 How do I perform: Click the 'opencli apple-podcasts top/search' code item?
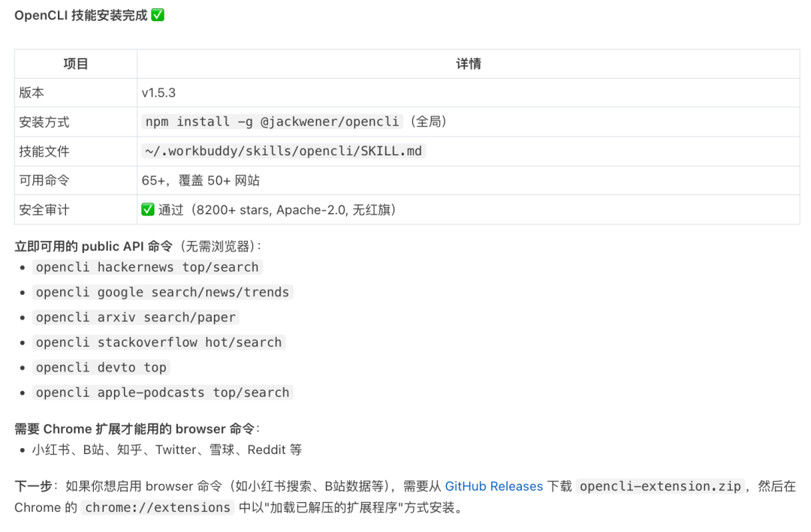pyautogui.click(x=162, y=392)
